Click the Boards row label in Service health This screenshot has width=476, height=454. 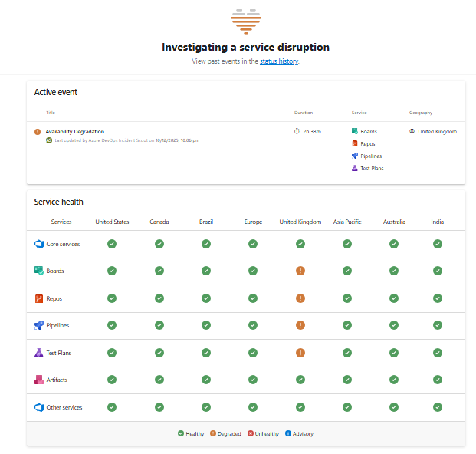(55, 271)
